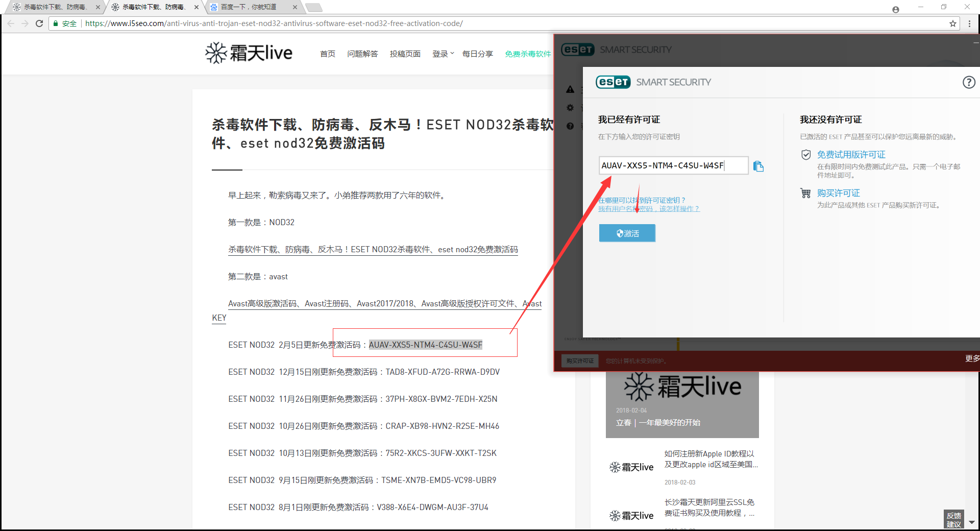This screenshot has height=531, width=980.
Task: Click the 反馈建议 feedback button
Action: (953, 520)
